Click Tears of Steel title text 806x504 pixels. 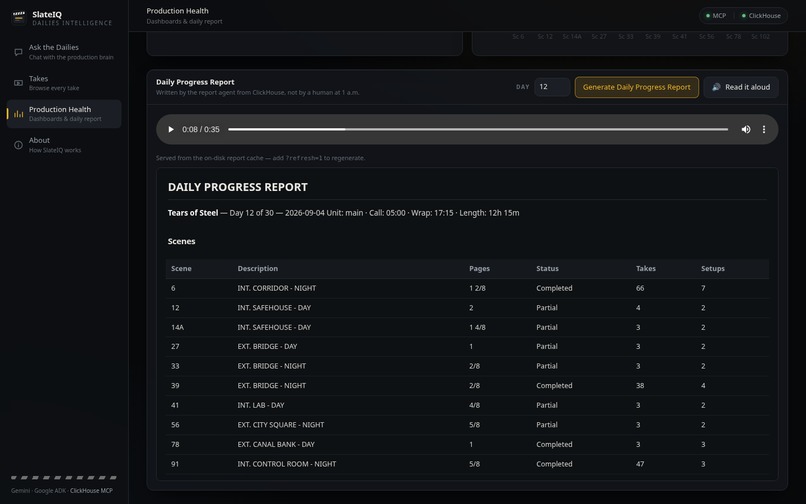(x=193, y=212)
